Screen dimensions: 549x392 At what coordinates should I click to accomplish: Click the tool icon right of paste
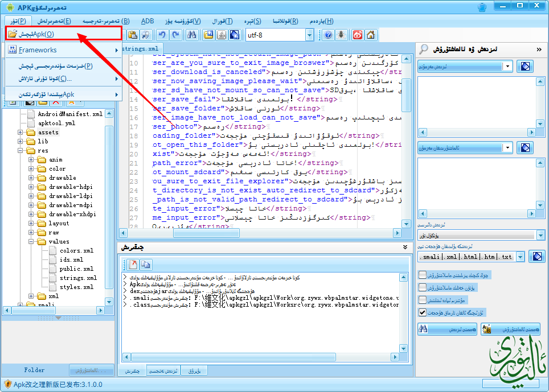146,35
